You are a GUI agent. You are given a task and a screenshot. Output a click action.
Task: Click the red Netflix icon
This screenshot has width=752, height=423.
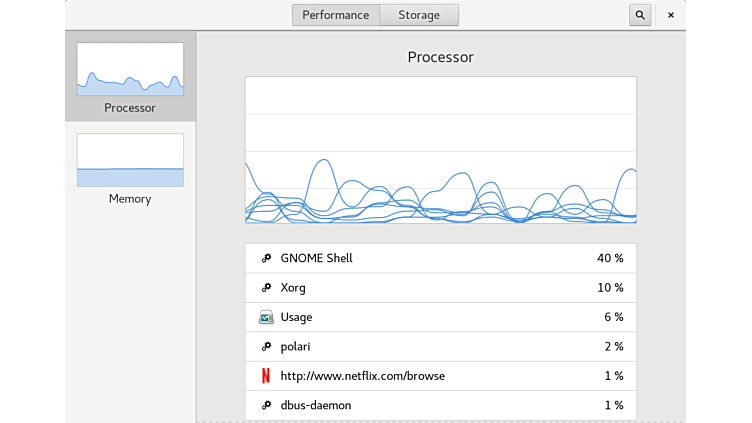(x=266, y=376)
